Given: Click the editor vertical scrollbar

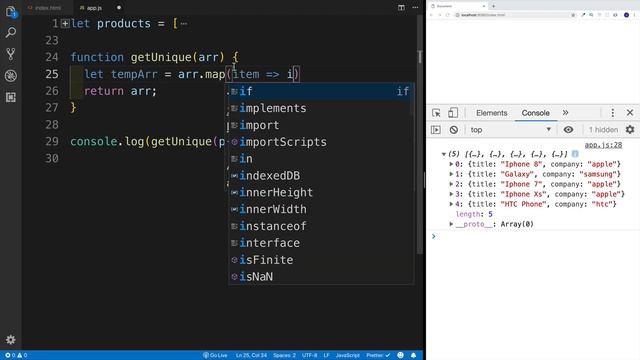Looking at the screenshot, I should click(x=420, y=135).
